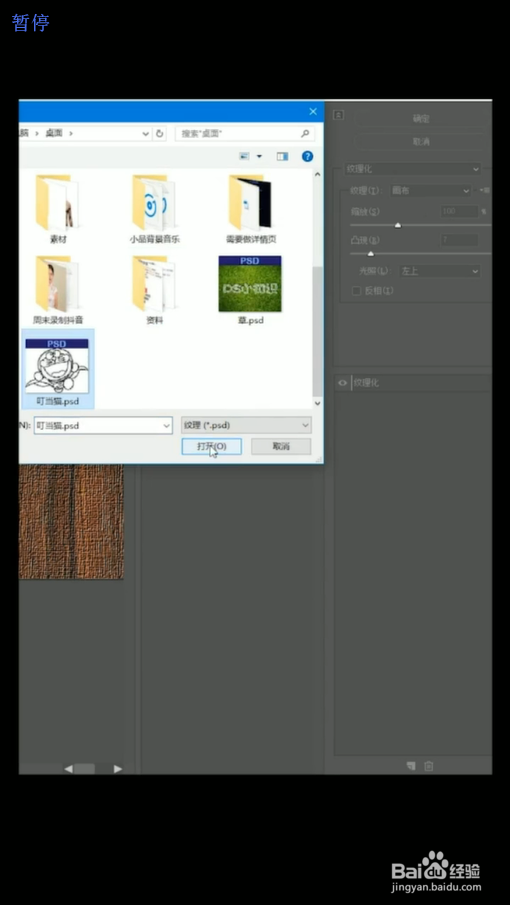Click 取消 in the file dialog

pyautogui.click(x=281, y=446)
